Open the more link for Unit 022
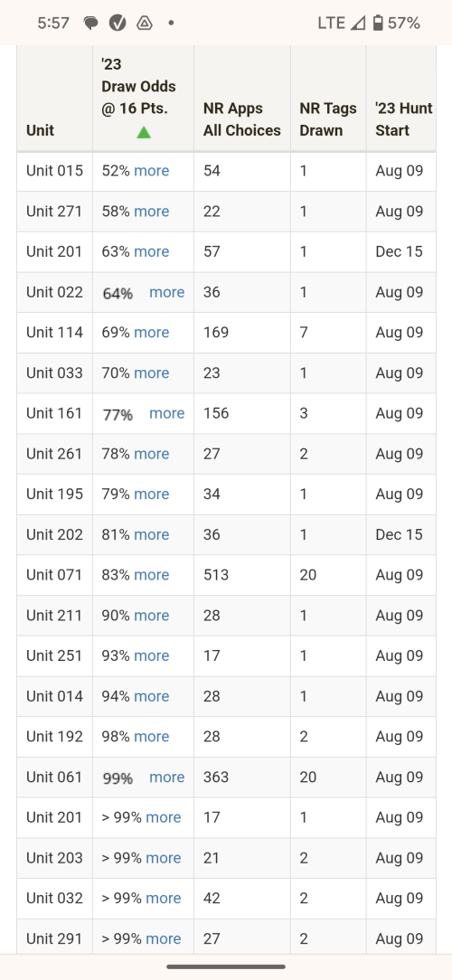This screenshot has height=980, width=452. tap(167, 292)
